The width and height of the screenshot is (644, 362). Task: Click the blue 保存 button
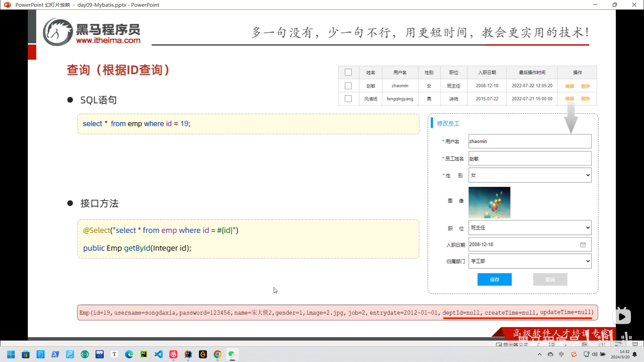point(494,279)
